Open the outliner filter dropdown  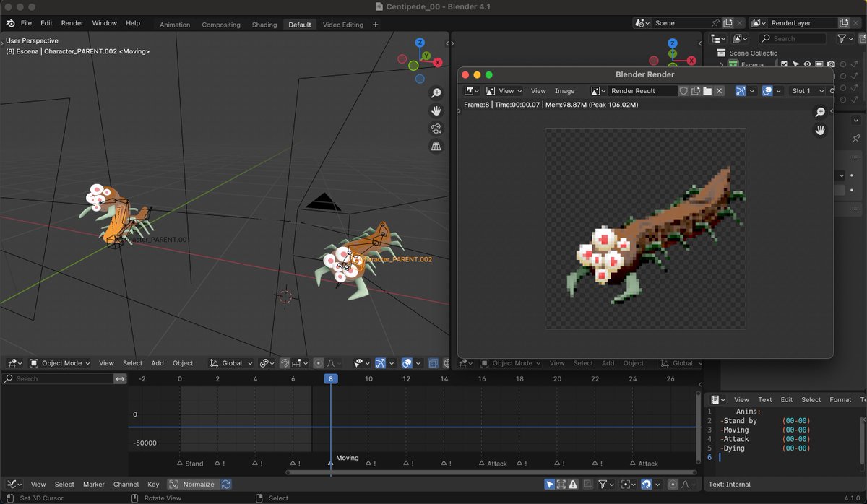click(x=845, y=38)
